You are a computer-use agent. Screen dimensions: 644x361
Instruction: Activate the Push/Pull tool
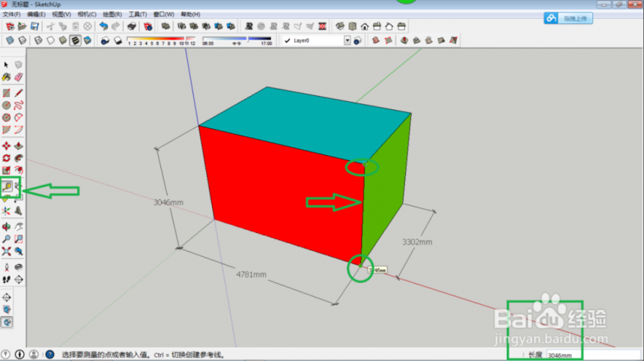point(19,146)
